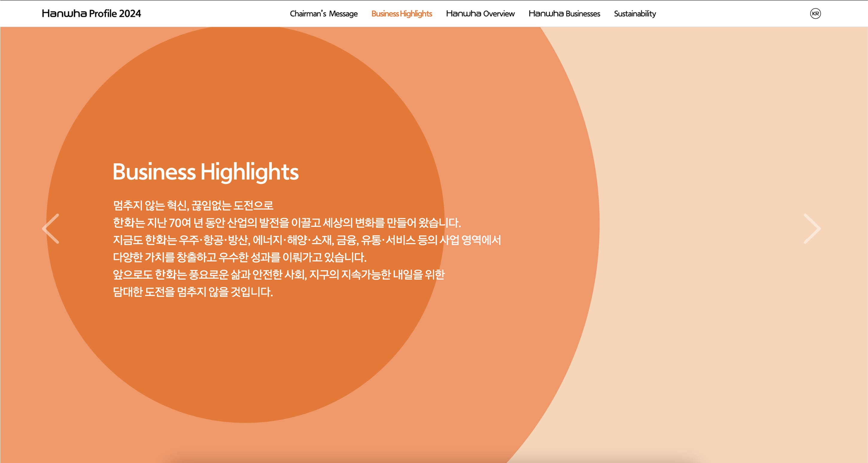Click the line starting '다양한 가치를 창출하고'

point(240,257)
